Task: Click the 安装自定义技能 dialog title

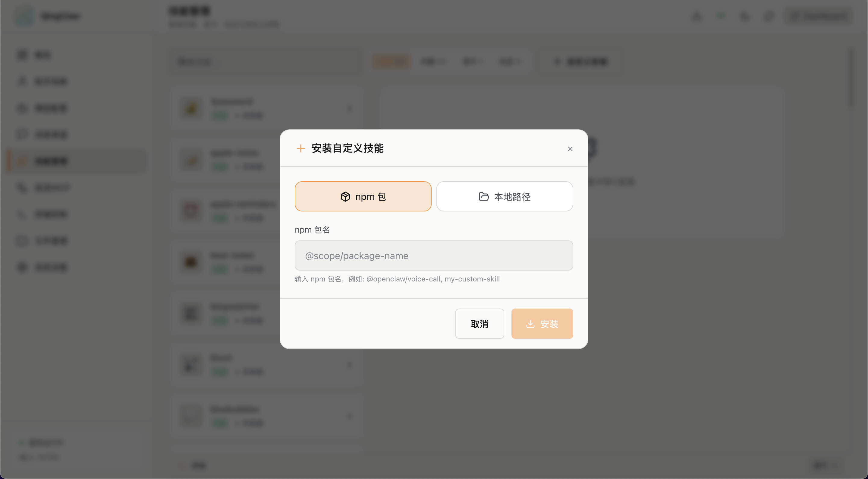Action: pos(348,148)
